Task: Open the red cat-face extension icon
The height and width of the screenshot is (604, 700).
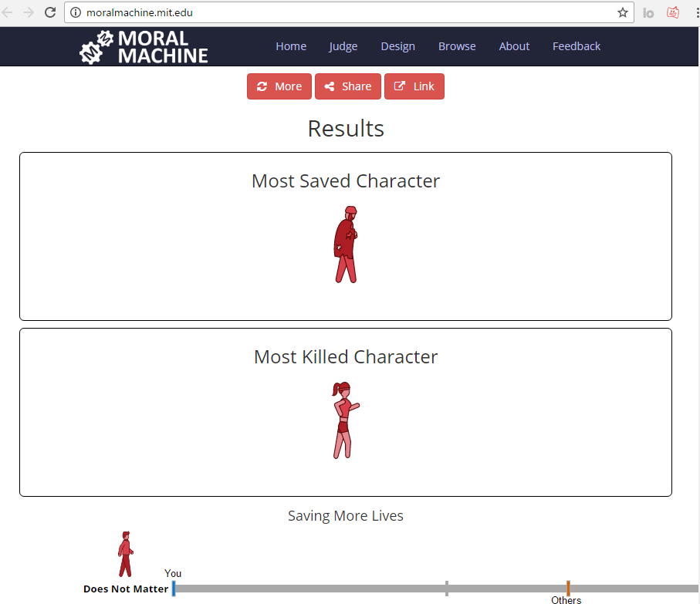Action: click(x=671, y=12)
